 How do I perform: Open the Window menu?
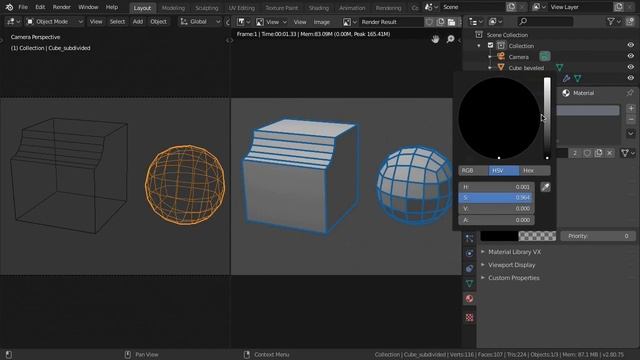[x=88, y=7]
